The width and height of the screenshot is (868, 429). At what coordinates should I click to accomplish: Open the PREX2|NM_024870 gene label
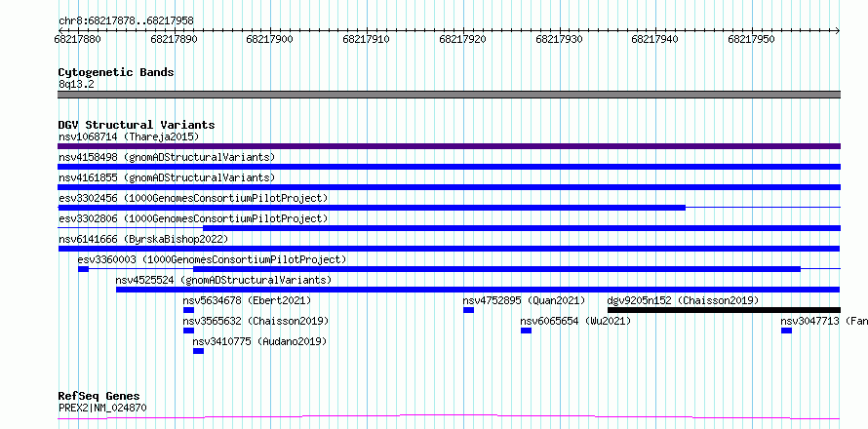(x=102, y=409)
